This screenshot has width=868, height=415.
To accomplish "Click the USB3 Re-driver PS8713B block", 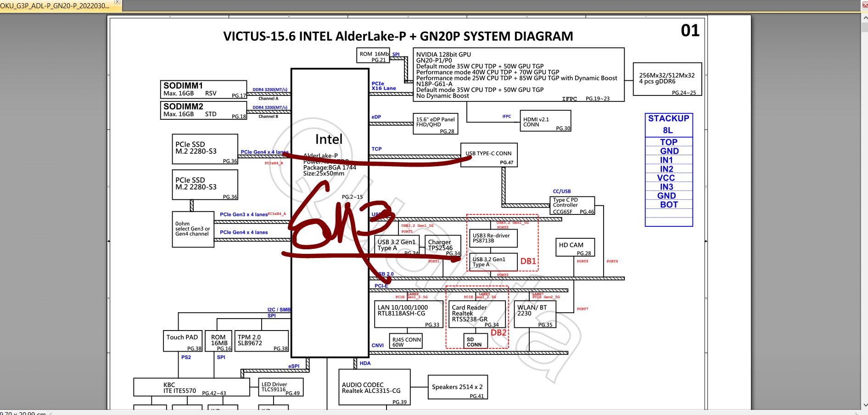I will [493, 238].
